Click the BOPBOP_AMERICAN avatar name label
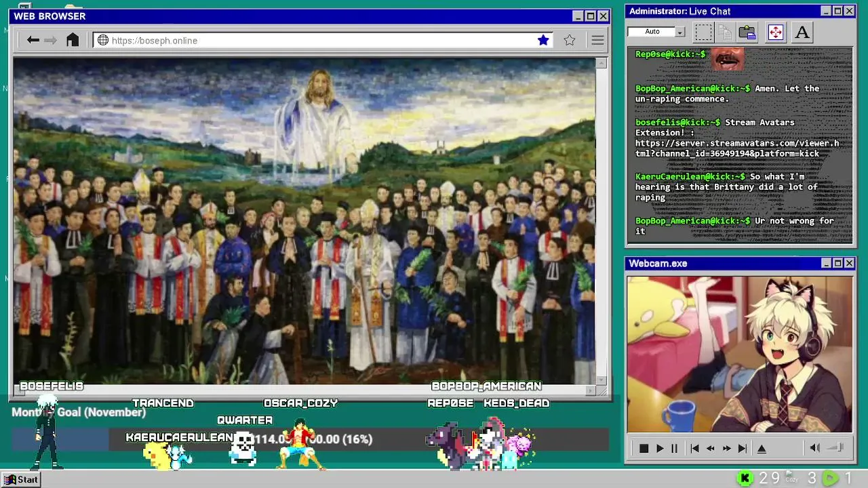Screen dimensions: 868x488 click(x=486, y=386)
